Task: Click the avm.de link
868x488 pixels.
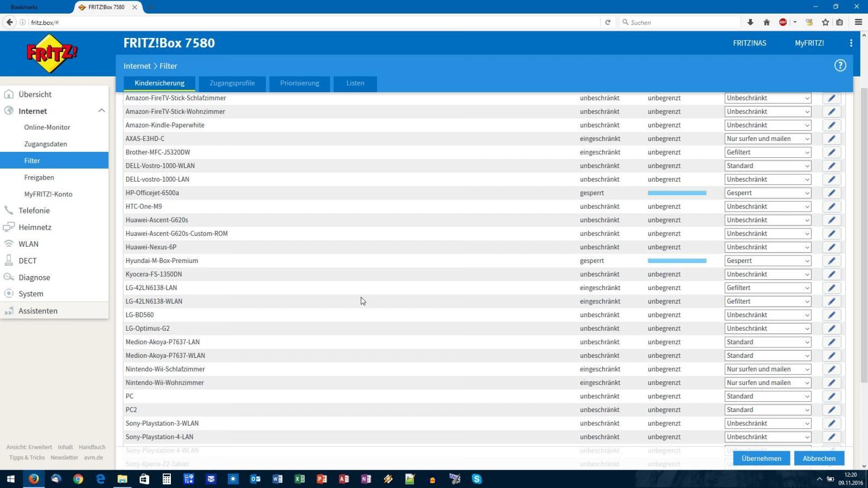Action: [93, 458]
